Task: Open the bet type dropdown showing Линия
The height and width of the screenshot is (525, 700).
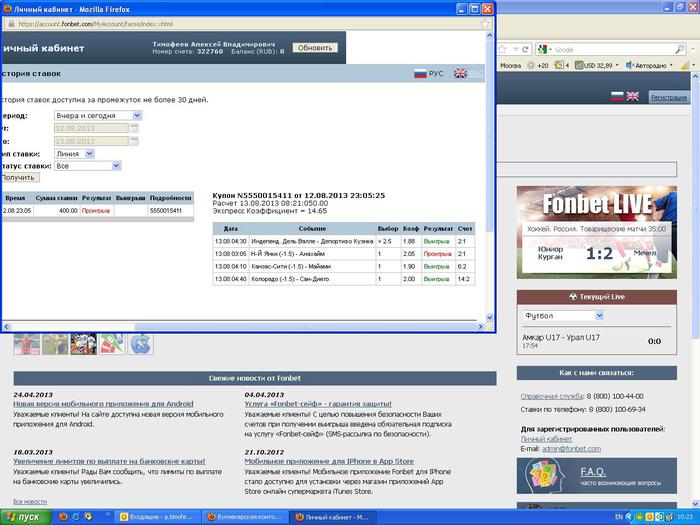Action: point(74,154)
